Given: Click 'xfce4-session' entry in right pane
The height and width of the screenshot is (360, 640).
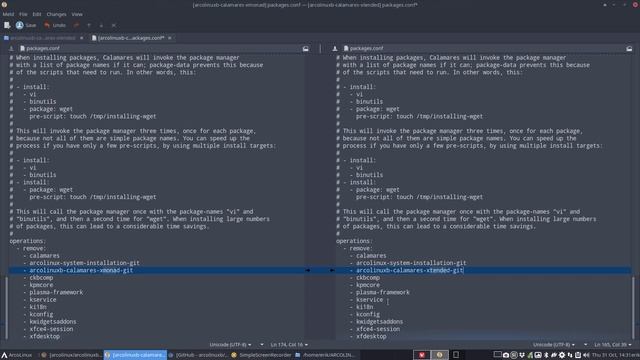Looking at the screenshot, I should point(378,329).
